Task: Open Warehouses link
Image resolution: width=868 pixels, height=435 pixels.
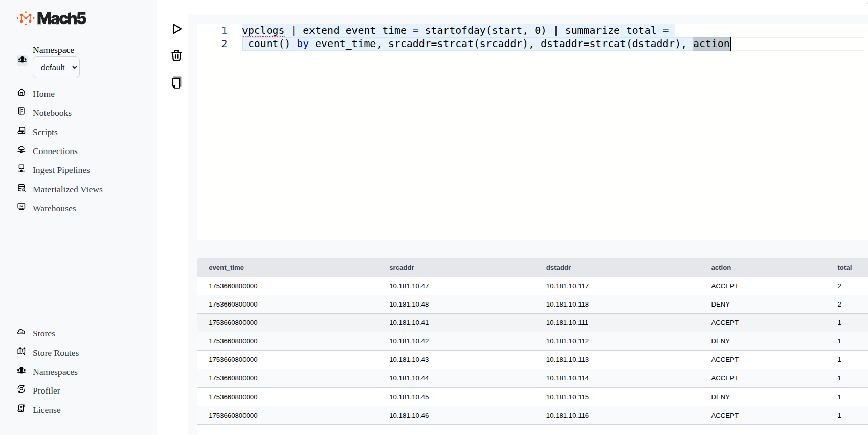Action: click(x=54, y=208)
